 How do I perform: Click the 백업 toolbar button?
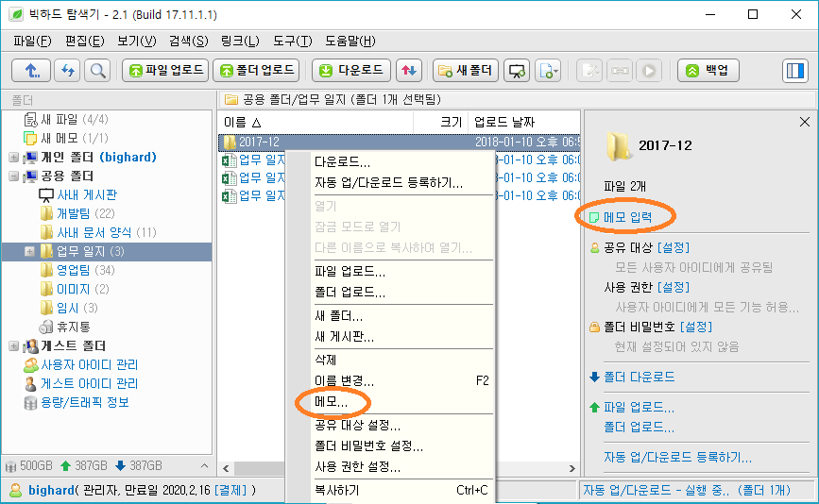708,71
